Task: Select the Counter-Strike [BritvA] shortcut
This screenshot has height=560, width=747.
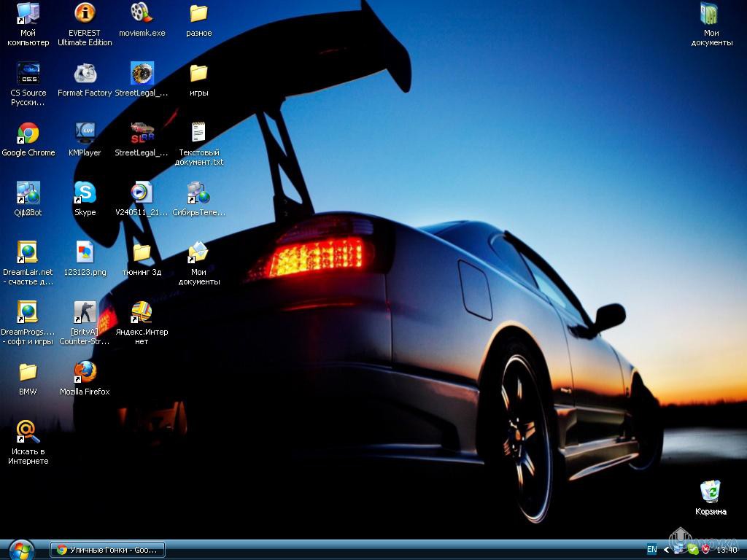Action: 85,314
